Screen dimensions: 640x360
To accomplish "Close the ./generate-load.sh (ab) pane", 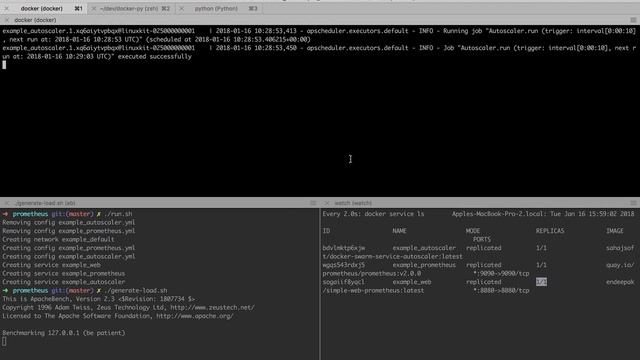I will 7,203.
